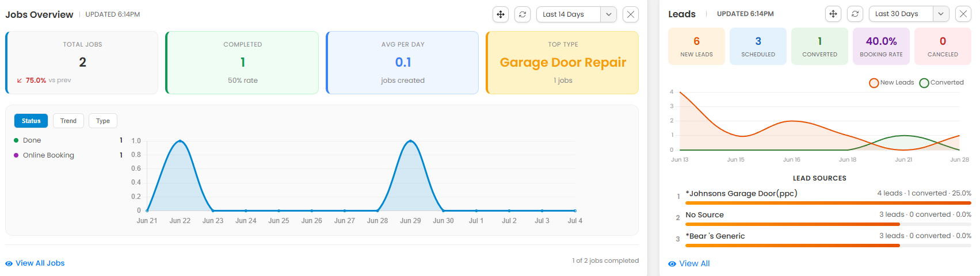
Task: Click the Johnsons Garage Door progress bar
Action: click(x=828, y=203)
